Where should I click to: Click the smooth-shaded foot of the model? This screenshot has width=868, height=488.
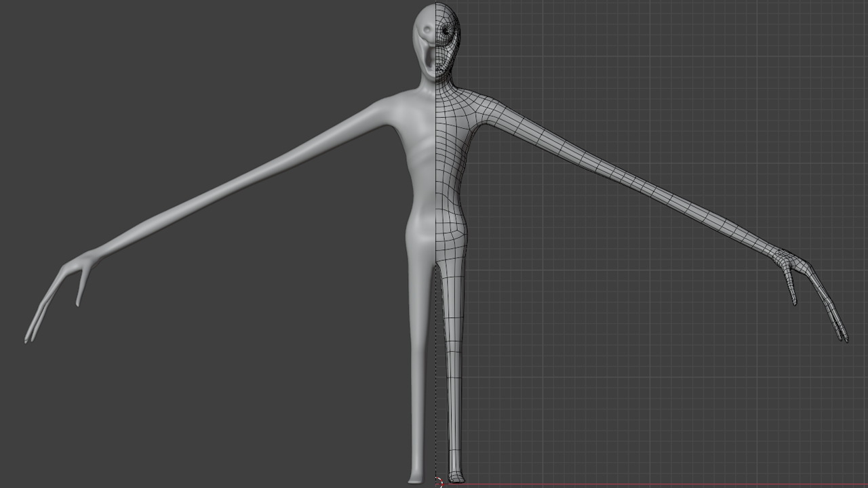coord(416,476)
